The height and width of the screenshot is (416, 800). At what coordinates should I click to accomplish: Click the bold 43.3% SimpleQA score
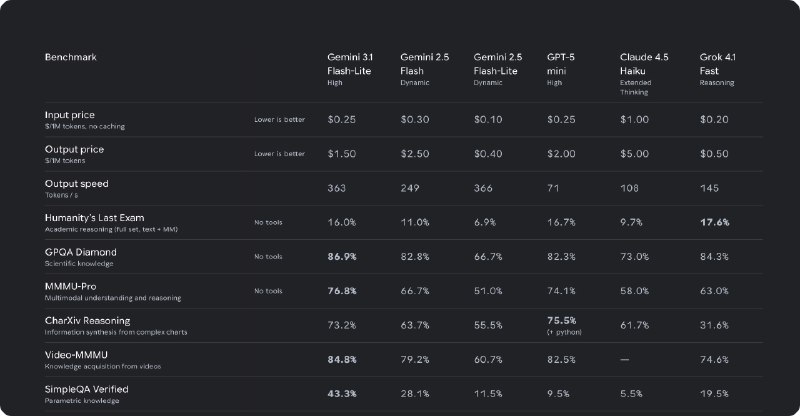click(x=344, y=394)
